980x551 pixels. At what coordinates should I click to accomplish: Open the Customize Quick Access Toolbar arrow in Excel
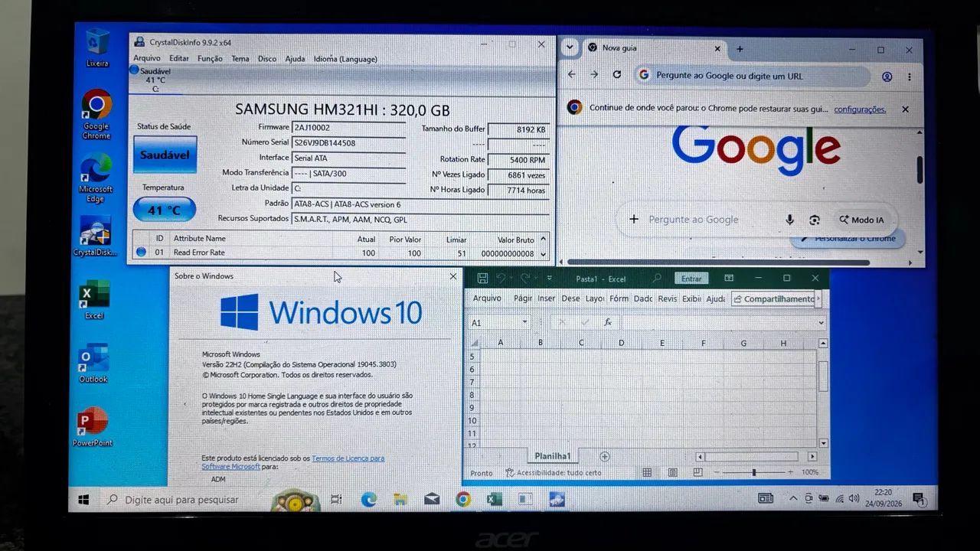(549, 279)
